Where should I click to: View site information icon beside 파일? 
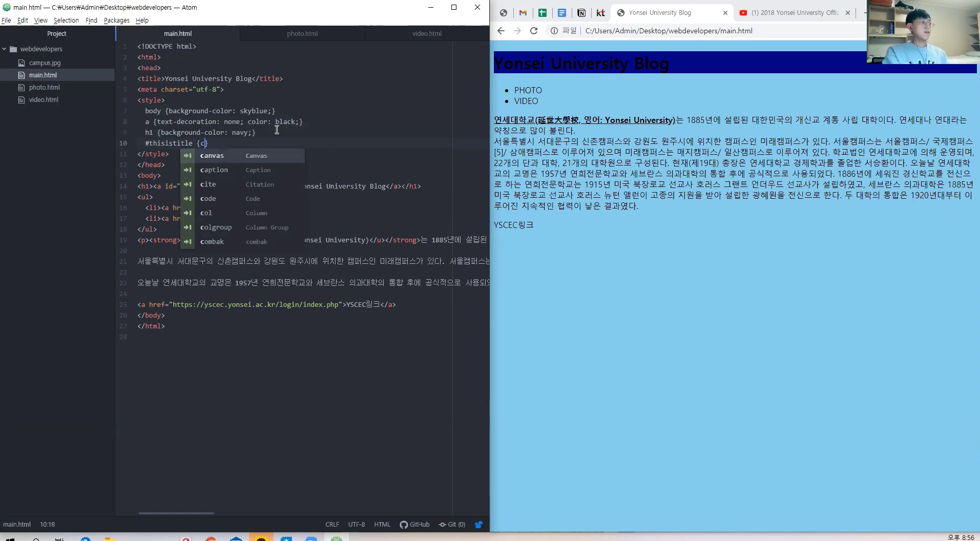tap(554, 31)
